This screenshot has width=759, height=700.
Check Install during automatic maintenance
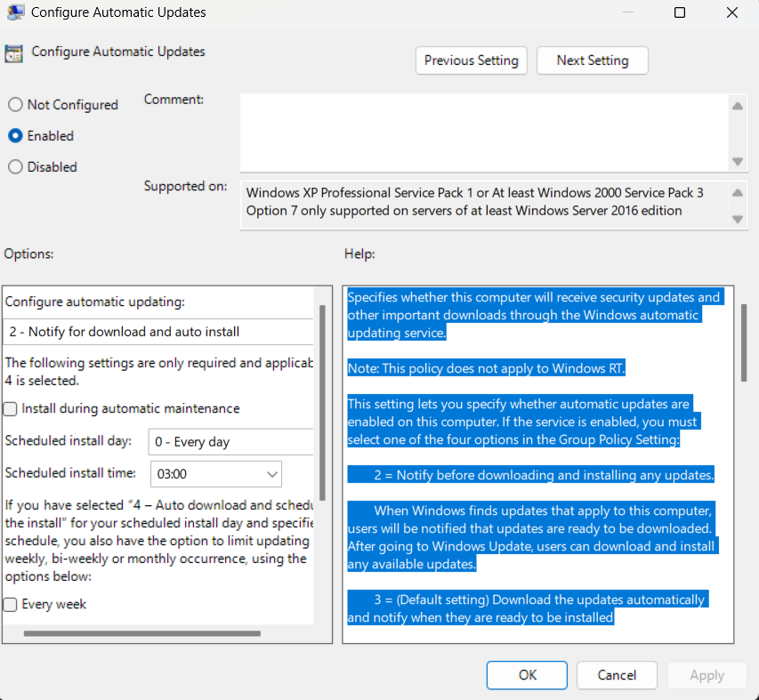point(10,409)
